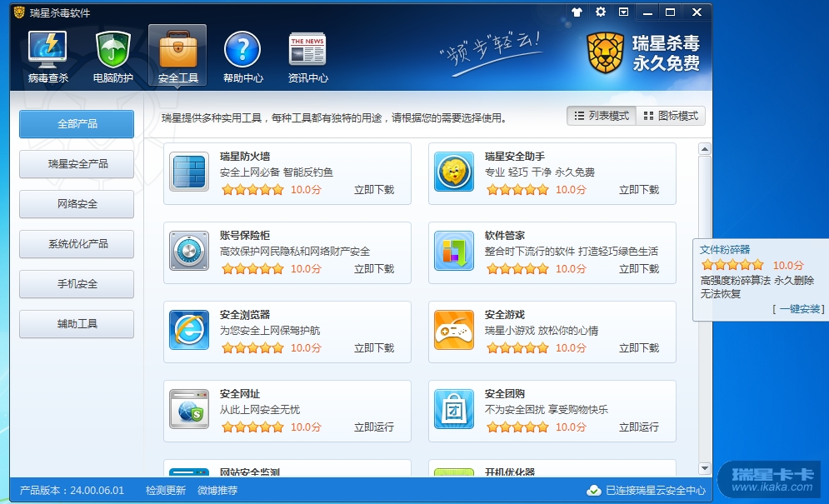Click the star rating of 安全团购
Viewport: 829px width, 504px height.
coord(517,427)
